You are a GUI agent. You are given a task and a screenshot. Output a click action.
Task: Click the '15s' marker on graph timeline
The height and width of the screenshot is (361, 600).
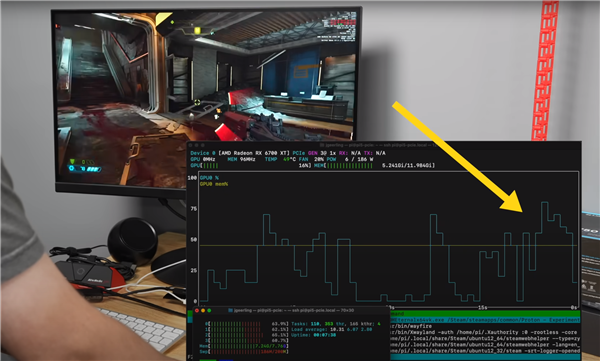click(x=482, y=307)
